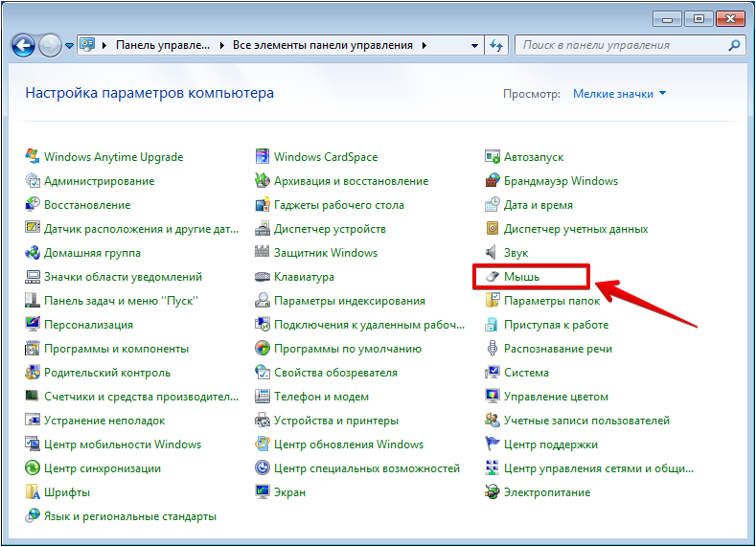The width and height of the screenshot is (756, 547).
Task: Expand the address bar history dropdown arrow
Action: [475, 45]
